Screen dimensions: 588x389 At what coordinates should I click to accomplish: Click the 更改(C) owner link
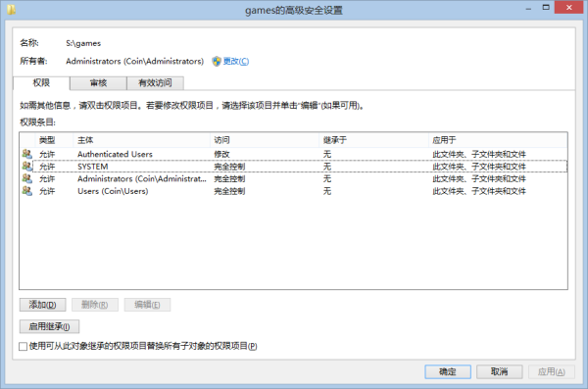236,61
